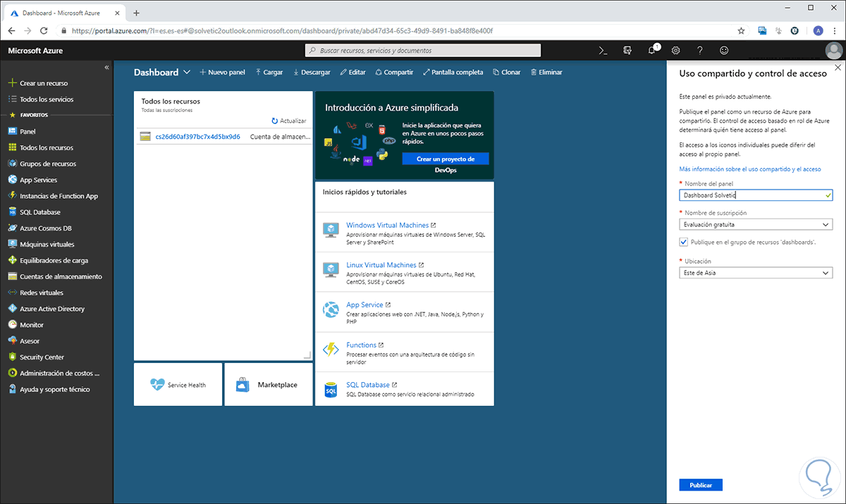846x504 pixels.
Task: Click Cargar in the dashboard toolbar
Action: coord(269,72)
